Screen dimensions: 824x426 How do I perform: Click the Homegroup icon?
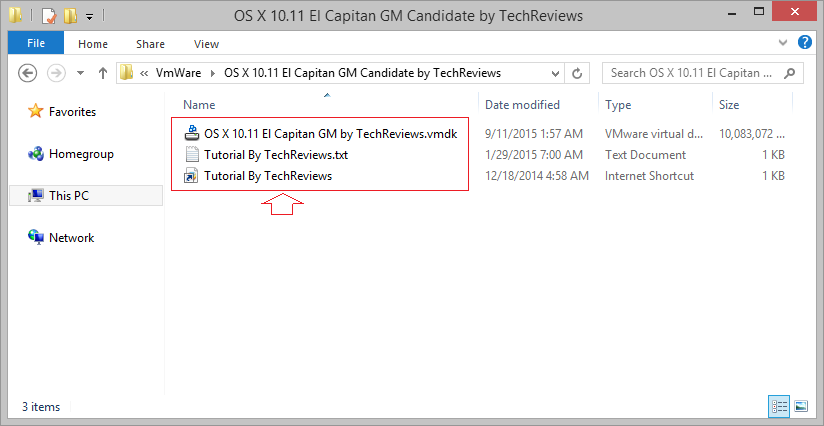coord(36,154)
